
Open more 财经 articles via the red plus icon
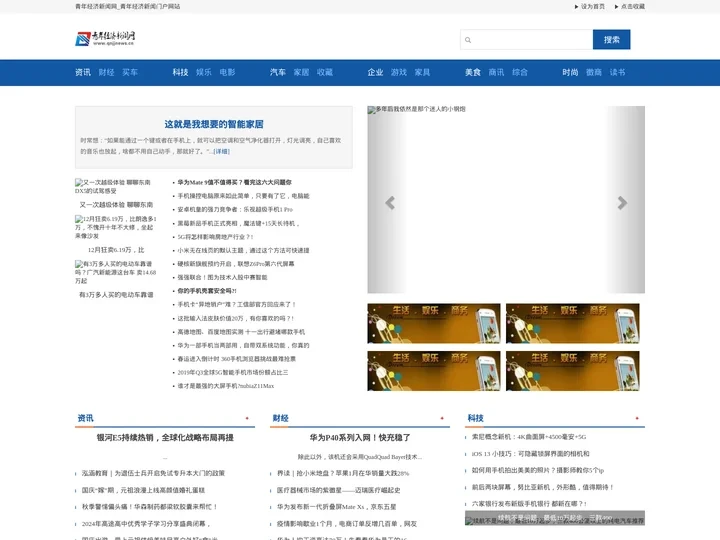[442, 418]
